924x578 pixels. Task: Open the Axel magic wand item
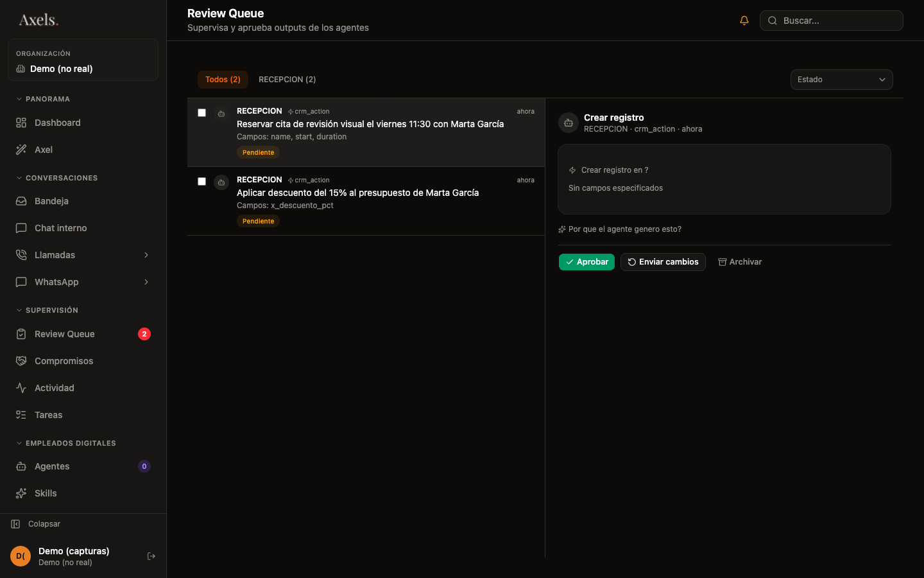pyautogui.click(x=21, y=150)
